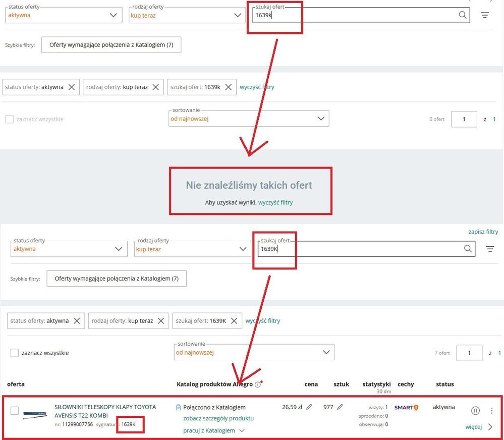This screenshot has height=440, width=504.
Task: Click the magnifier icon beside the 1639k search
Action: (462, 15)
